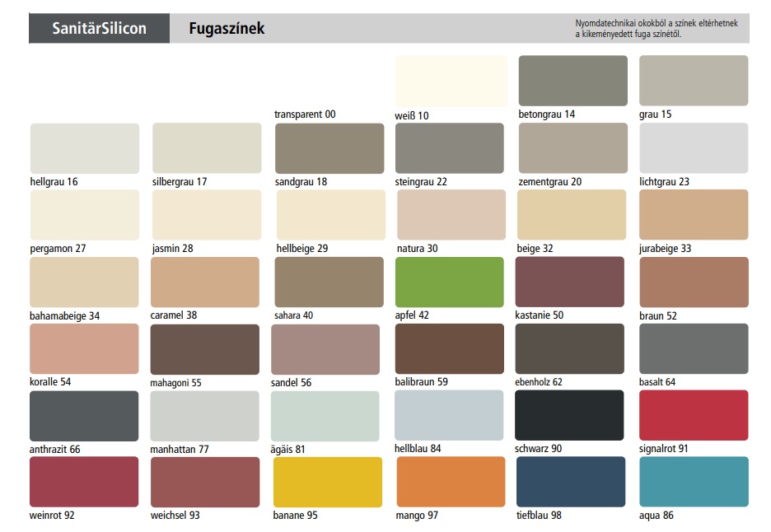This screenshot has width=771, height=532.
Task: Click the 'transparent 00' label
Action: [x=305, y=114]
